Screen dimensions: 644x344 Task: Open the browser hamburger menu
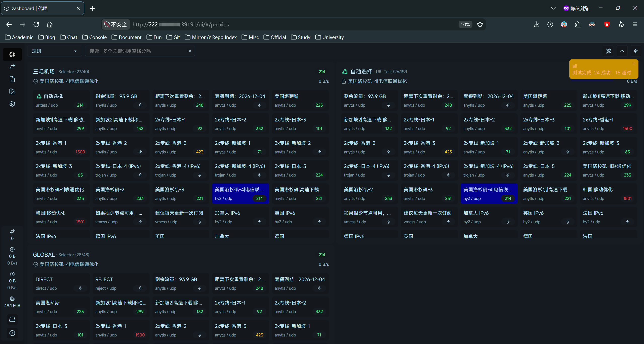pos(635,24)
